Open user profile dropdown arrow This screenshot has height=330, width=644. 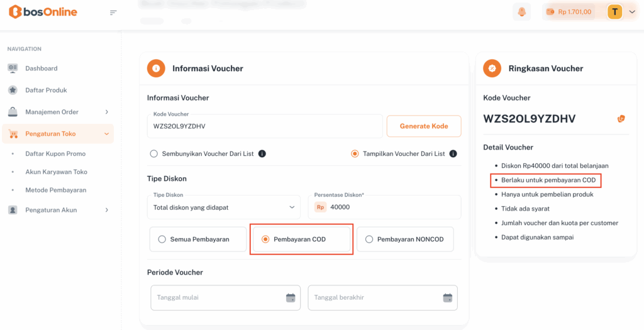(x=632, y=12)
